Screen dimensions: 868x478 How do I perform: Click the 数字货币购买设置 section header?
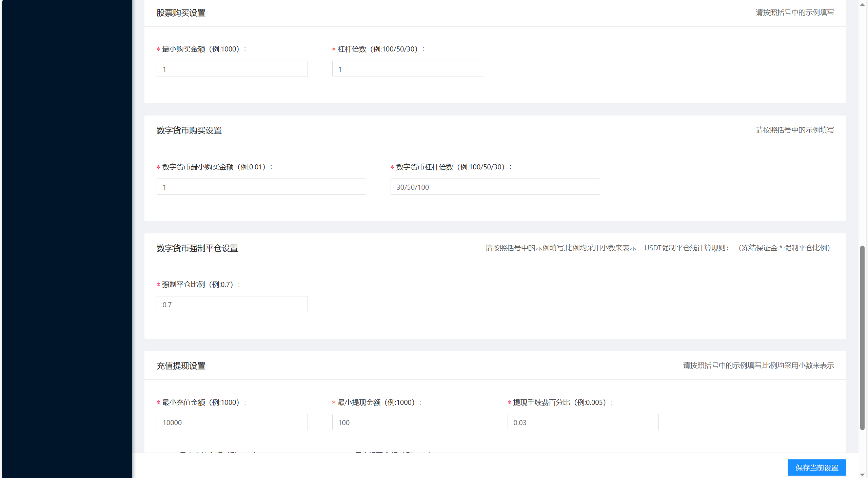point(189,130)
